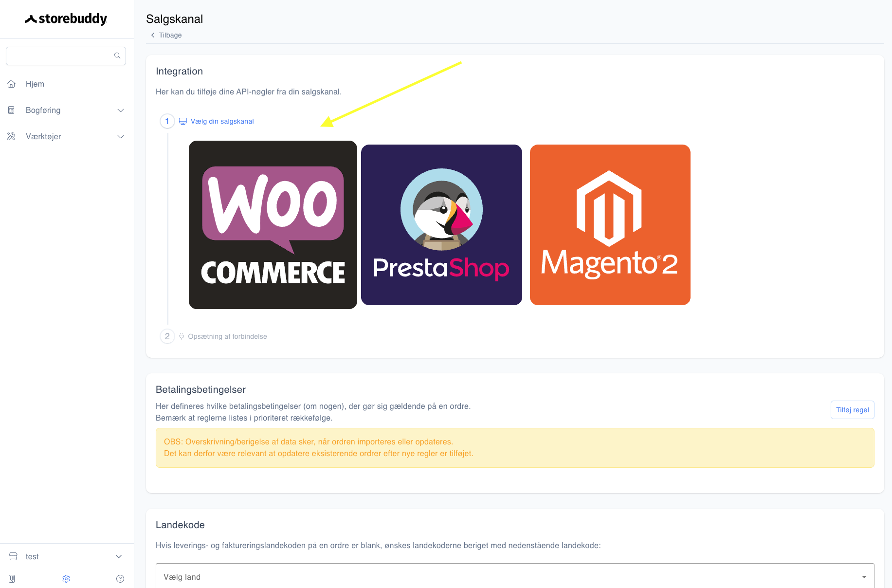Expand the Bogføring chevron
The width and height of the screenshot is (892, 588).
click(x=121, y=110)
